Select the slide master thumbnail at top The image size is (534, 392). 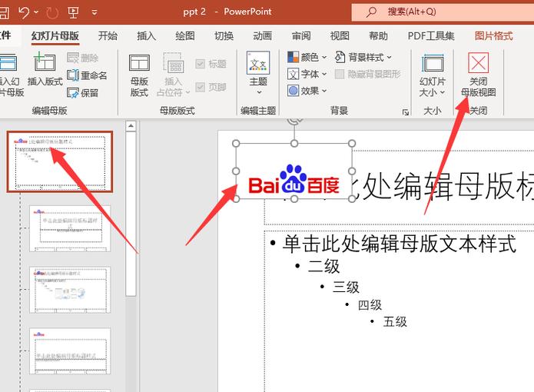60,161
